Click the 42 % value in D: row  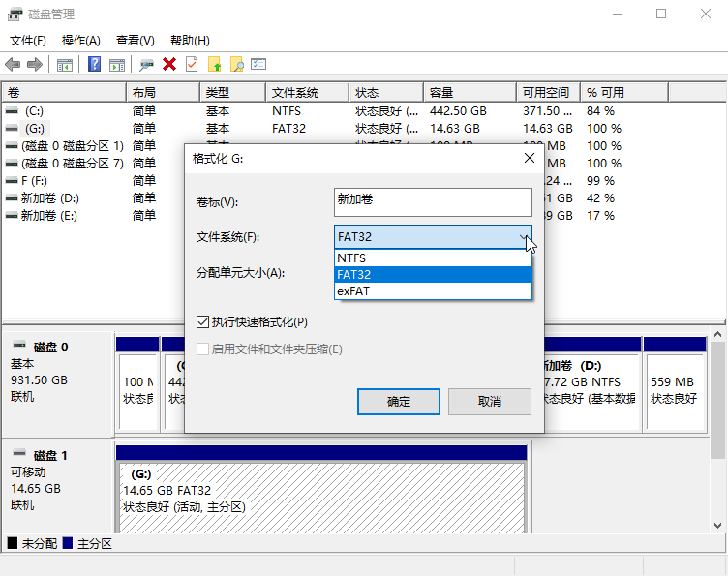click(600, 198)
